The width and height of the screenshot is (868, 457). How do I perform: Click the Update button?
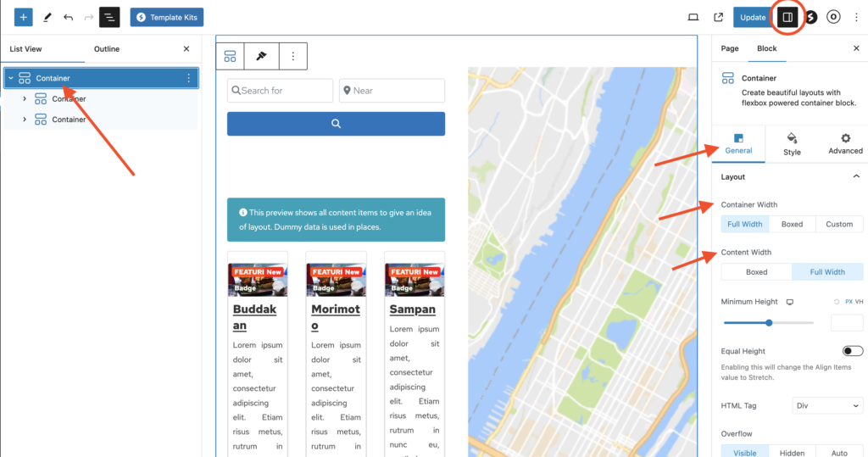[x=752, y=17]
